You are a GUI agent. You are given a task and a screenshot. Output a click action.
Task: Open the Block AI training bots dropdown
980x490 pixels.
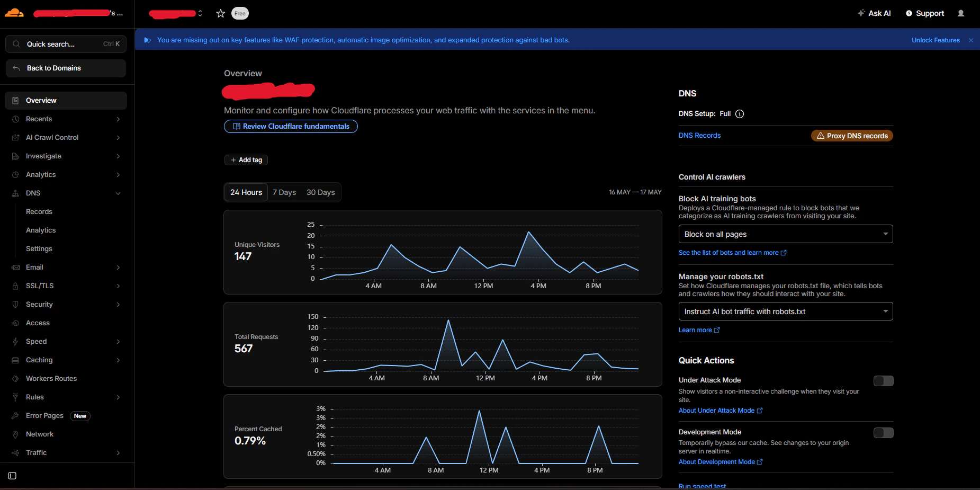point(786,234)
